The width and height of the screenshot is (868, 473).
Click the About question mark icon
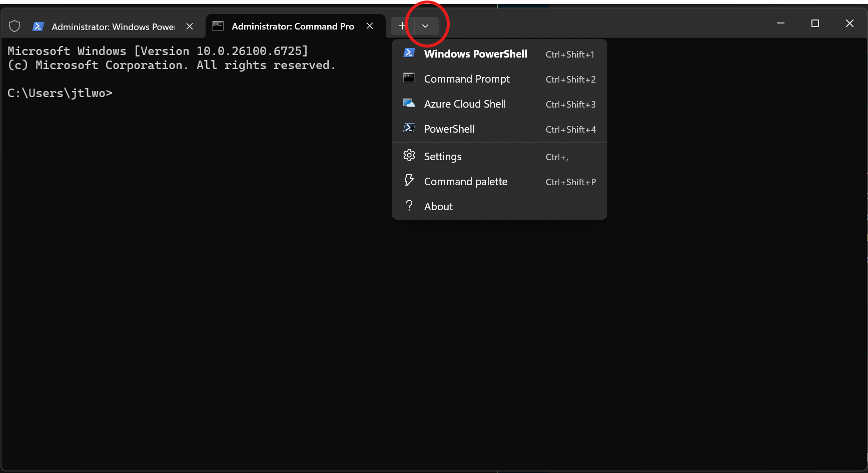(409, 206)
